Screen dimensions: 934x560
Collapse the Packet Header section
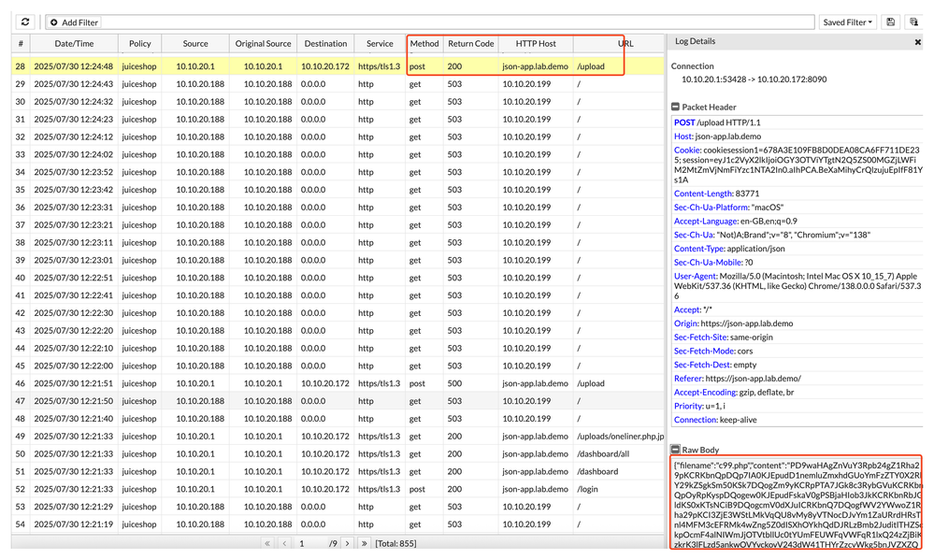675,108
